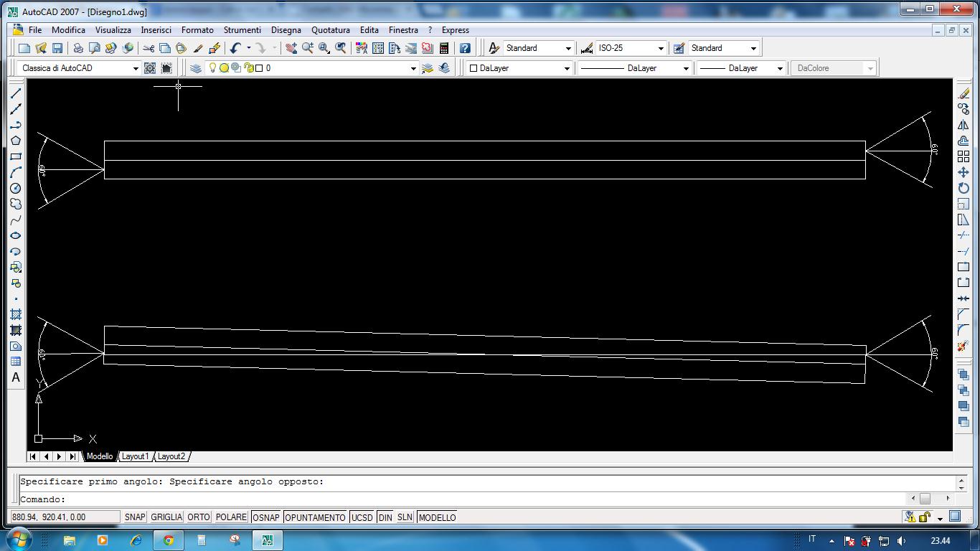Select the Array tool
The width and height of the screenshot is (980, 551).
click(963, 156)
